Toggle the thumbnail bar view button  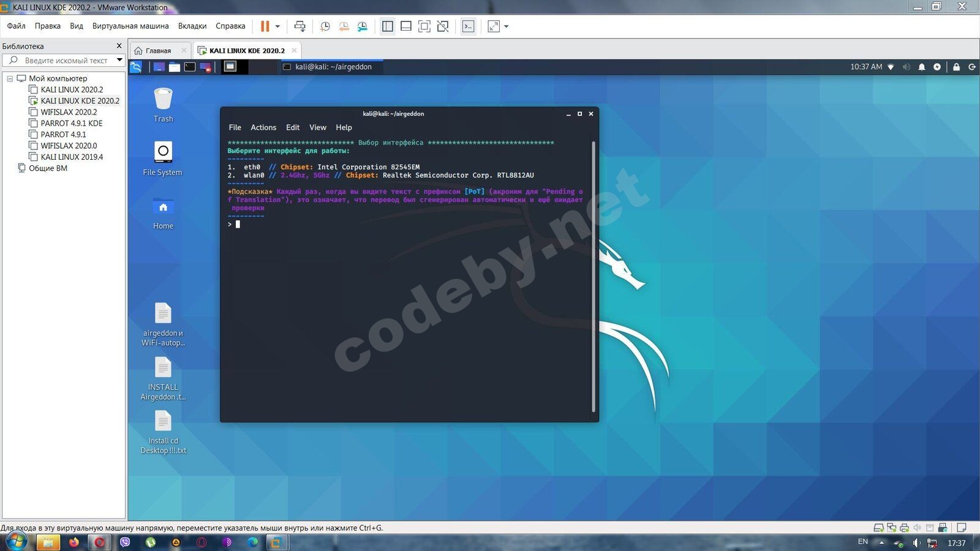tap(405, 26)
